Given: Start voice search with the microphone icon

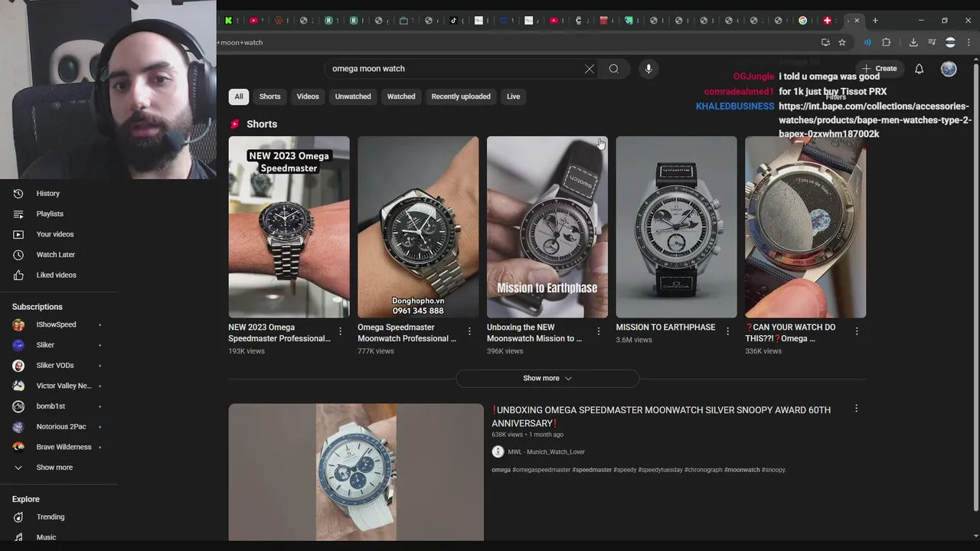Looking at the screenshot, I should [x=648, y=69].
